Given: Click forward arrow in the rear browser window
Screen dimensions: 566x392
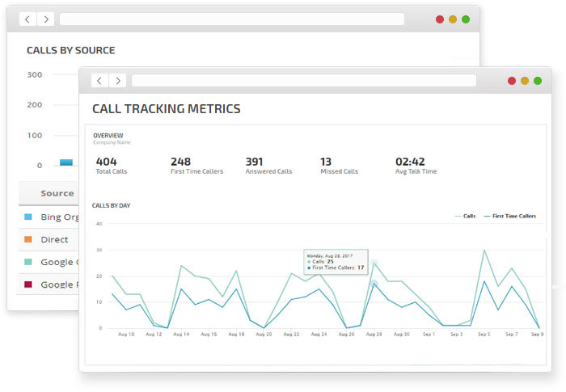Looking at the screenshot, I should 46,19.
